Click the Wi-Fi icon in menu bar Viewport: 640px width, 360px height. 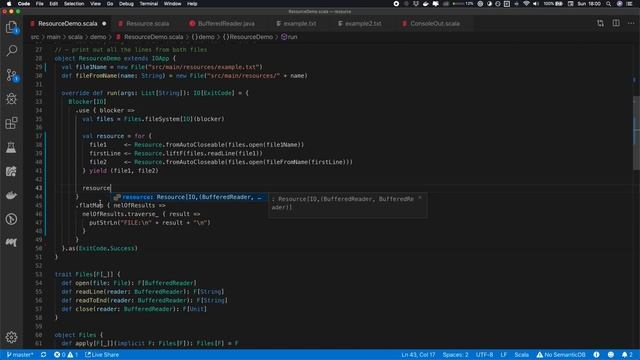[x=527, y=4]
